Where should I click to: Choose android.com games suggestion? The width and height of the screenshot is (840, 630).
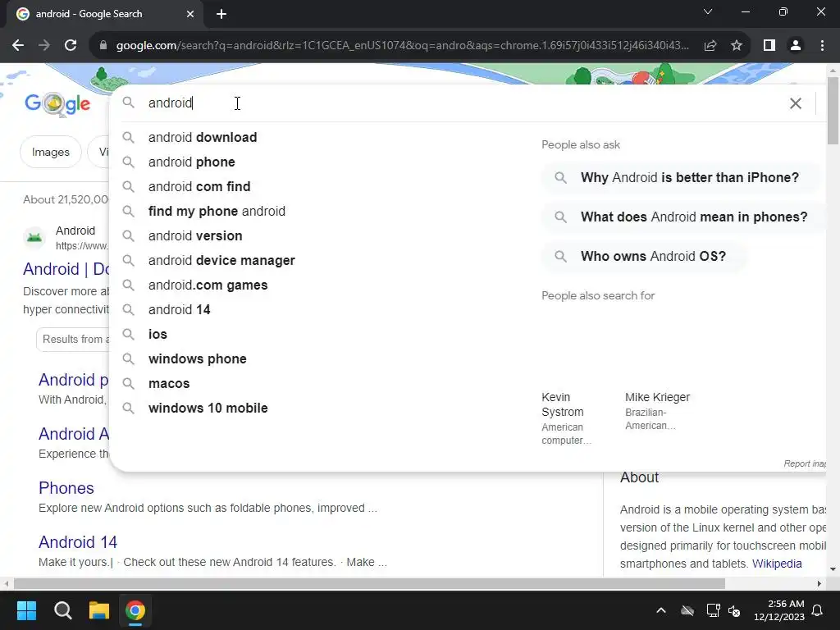click(x=208, y=285)
